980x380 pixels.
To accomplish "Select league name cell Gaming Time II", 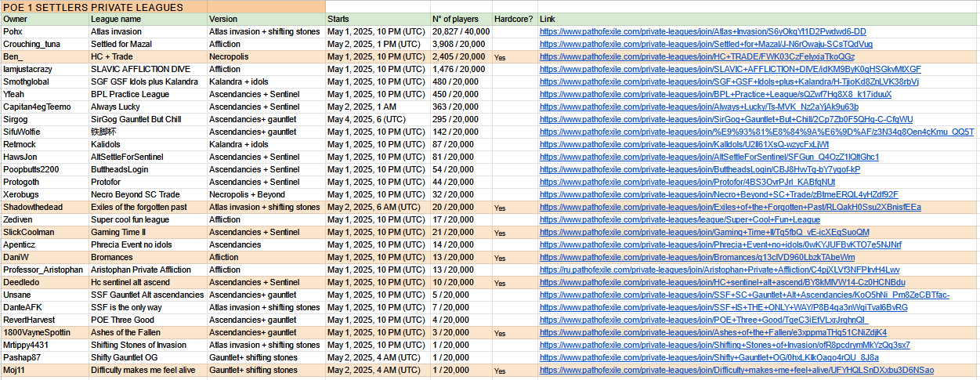I will point(147,232).
